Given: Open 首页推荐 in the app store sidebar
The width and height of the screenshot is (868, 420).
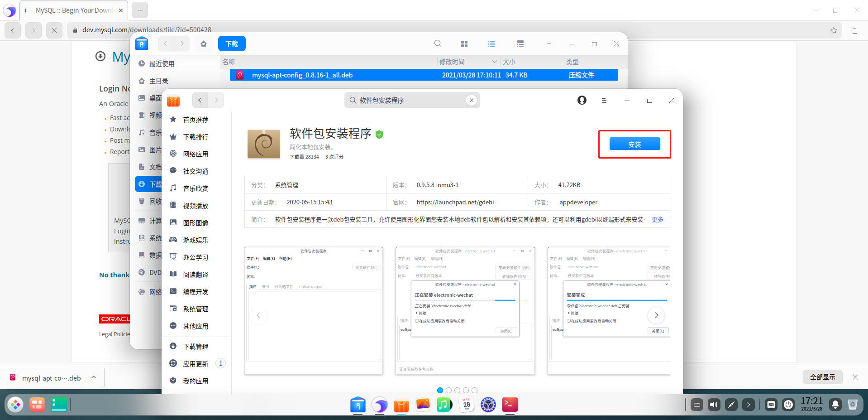Looking at the screenshot, I should 196,120.
